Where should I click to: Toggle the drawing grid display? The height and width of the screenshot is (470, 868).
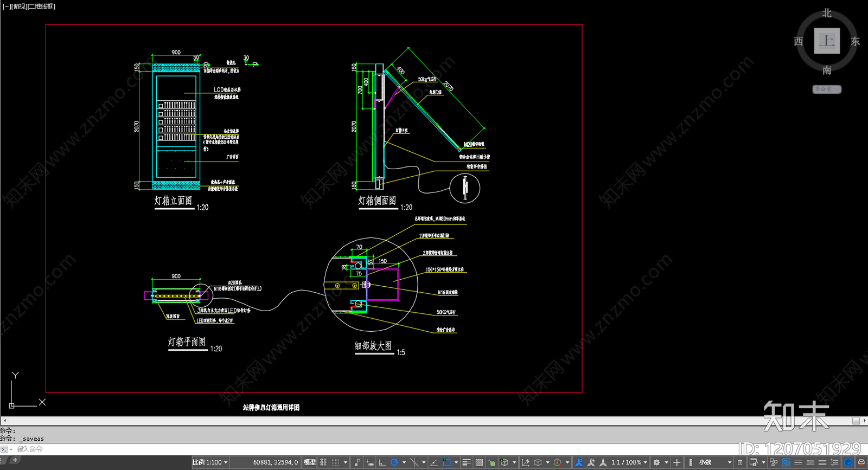point(323,462)
